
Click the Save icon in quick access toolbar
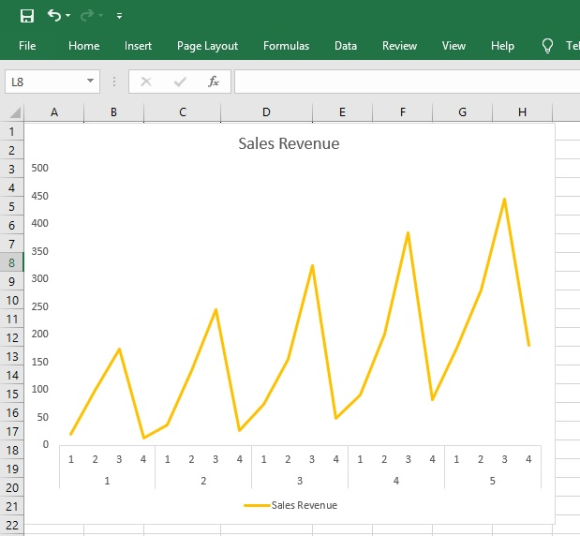coord(27,16)
